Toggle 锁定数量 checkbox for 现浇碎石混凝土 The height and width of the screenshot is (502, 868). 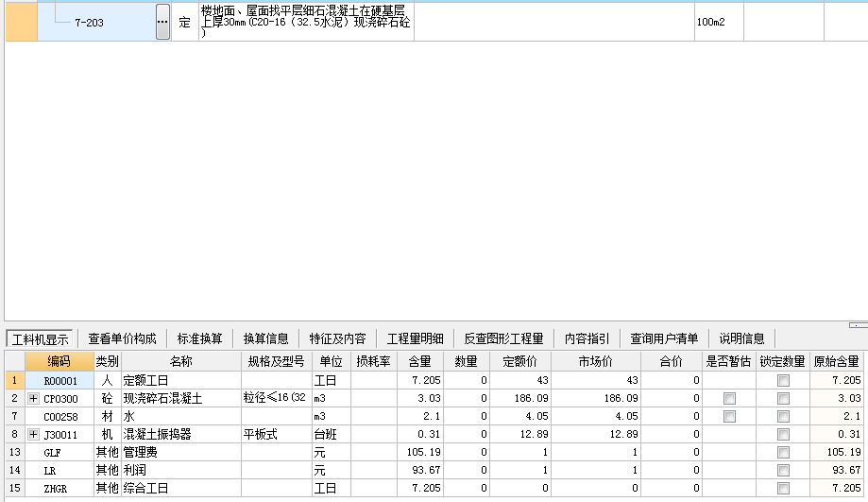[783, 398]
